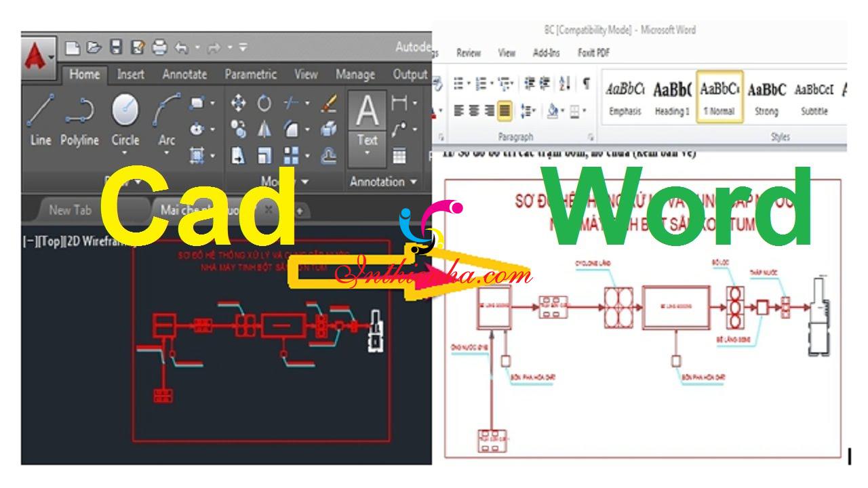Select the Copy tool in Modify panel
868x488 pixels.
[x=238, y=129]
